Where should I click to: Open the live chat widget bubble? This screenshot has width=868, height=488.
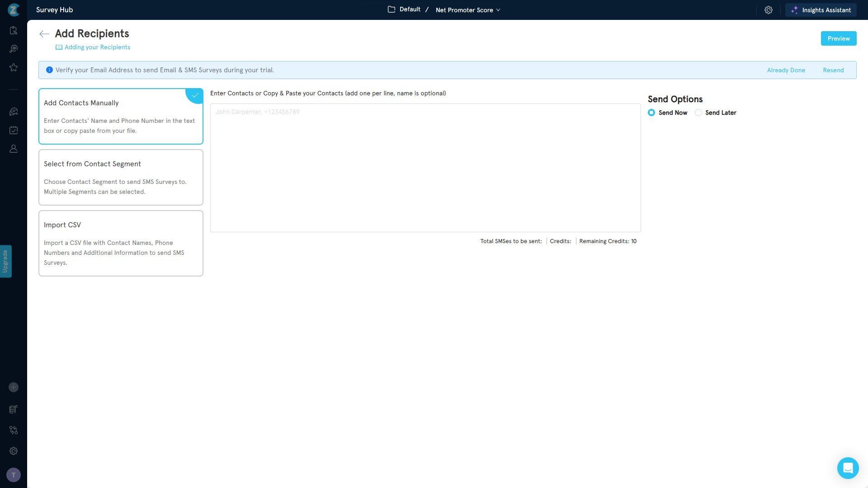[x=848, y=468]
